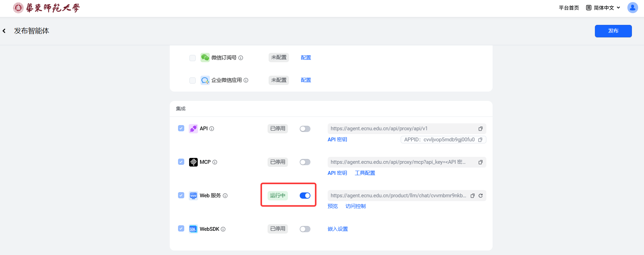
Task: Copy the Web service chat URL
Action: (473, 196)
